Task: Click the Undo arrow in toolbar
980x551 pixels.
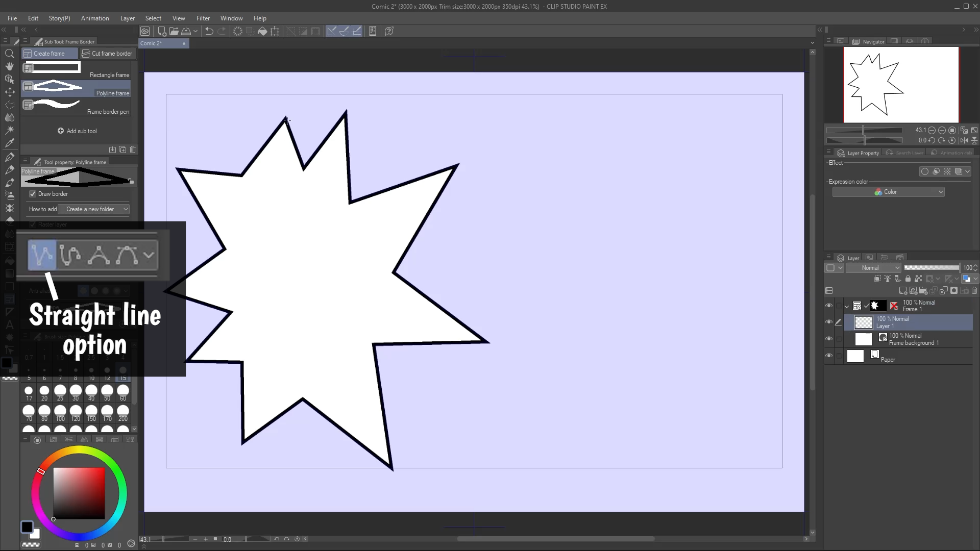Action: (209, 31)
